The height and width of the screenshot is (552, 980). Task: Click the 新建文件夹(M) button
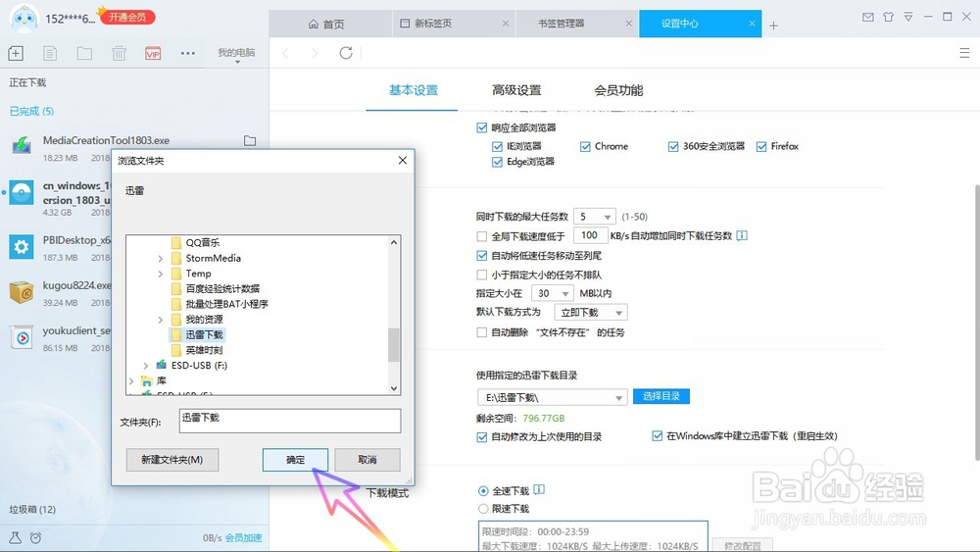pyautogui.click(x=172, y=460)
